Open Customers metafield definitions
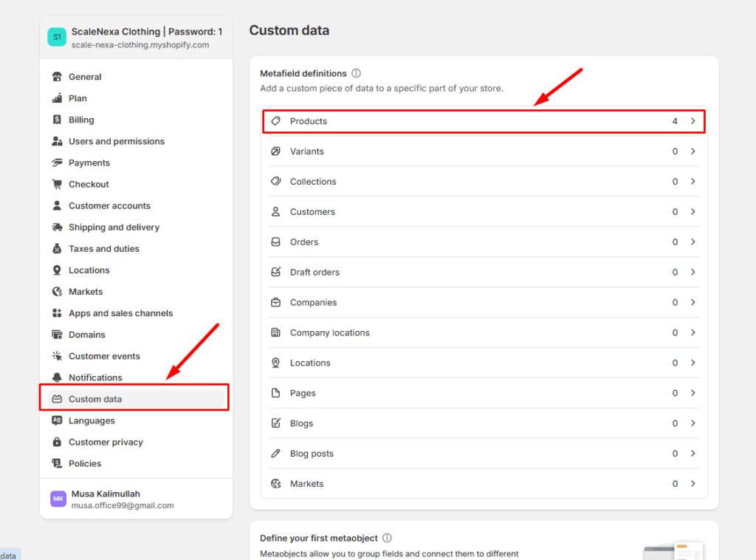 point(484,212)
